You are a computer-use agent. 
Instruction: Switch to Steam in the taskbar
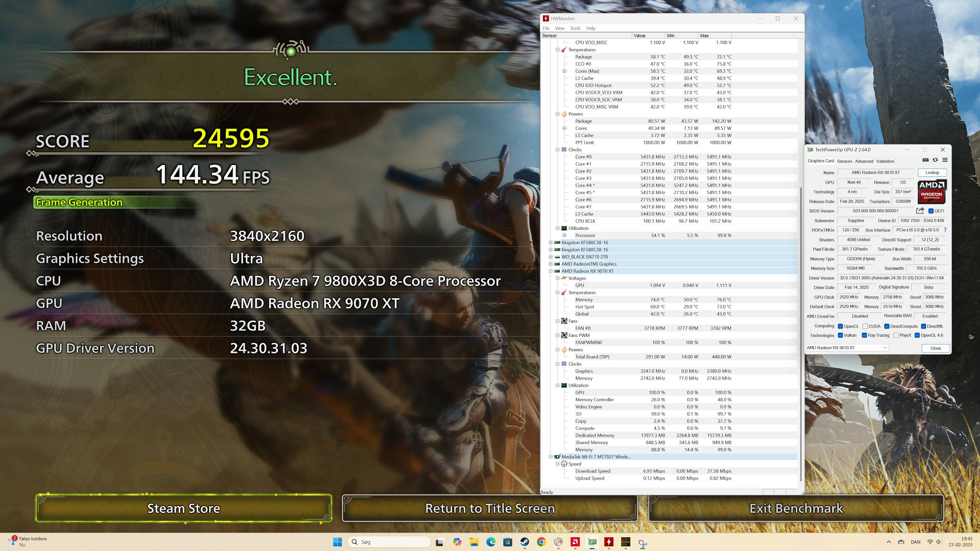click(525, 542)
